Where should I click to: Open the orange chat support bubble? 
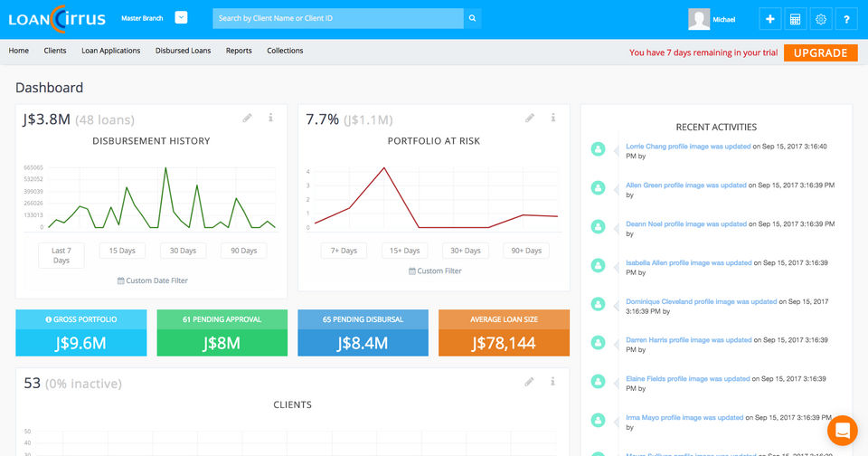click(x=843, y=430)
